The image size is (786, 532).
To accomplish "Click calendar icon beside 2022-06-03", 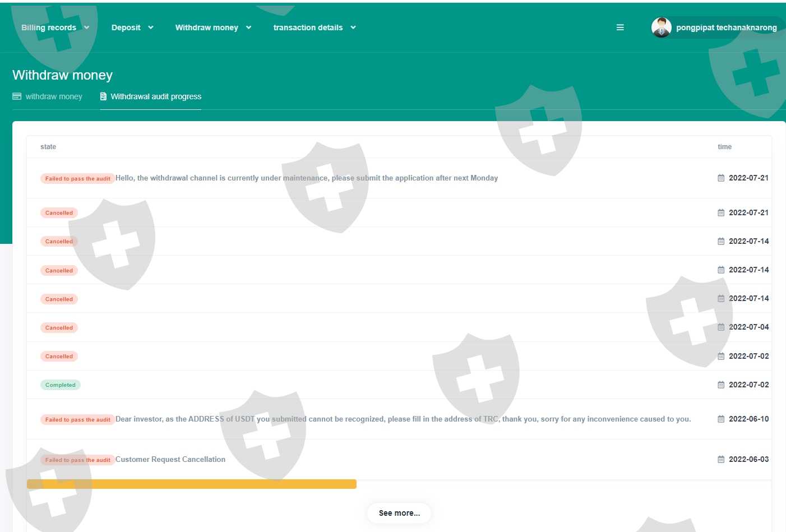I will [x=721, y=459].
